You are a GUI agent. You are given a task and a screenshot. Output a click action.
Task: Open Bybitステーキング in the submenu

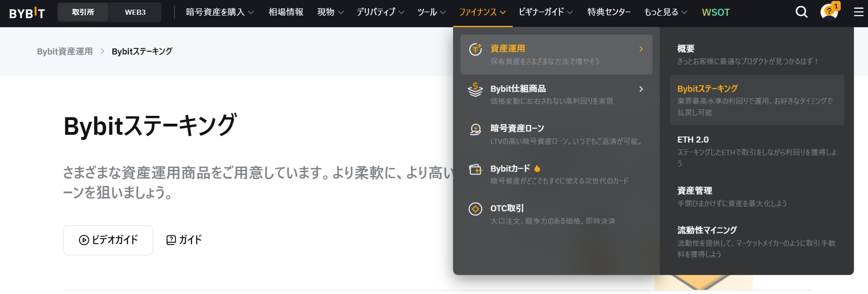coord(757,100)
